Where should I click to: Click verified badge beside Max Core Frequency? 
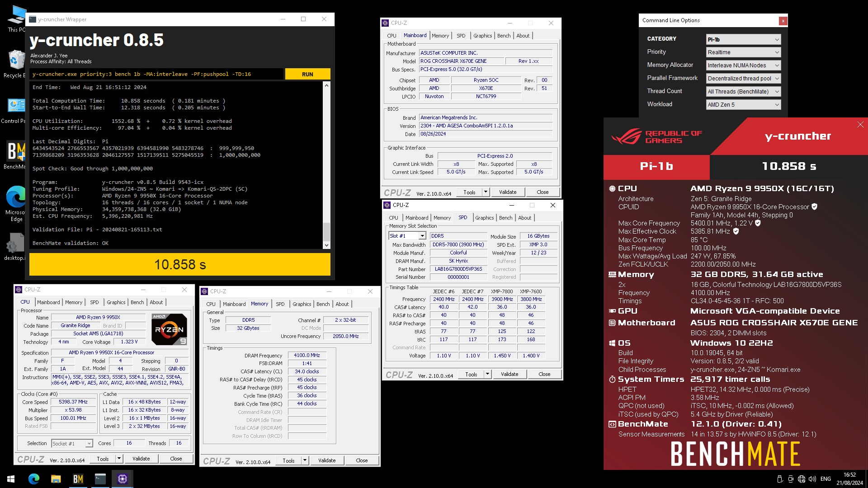(758, 223)
